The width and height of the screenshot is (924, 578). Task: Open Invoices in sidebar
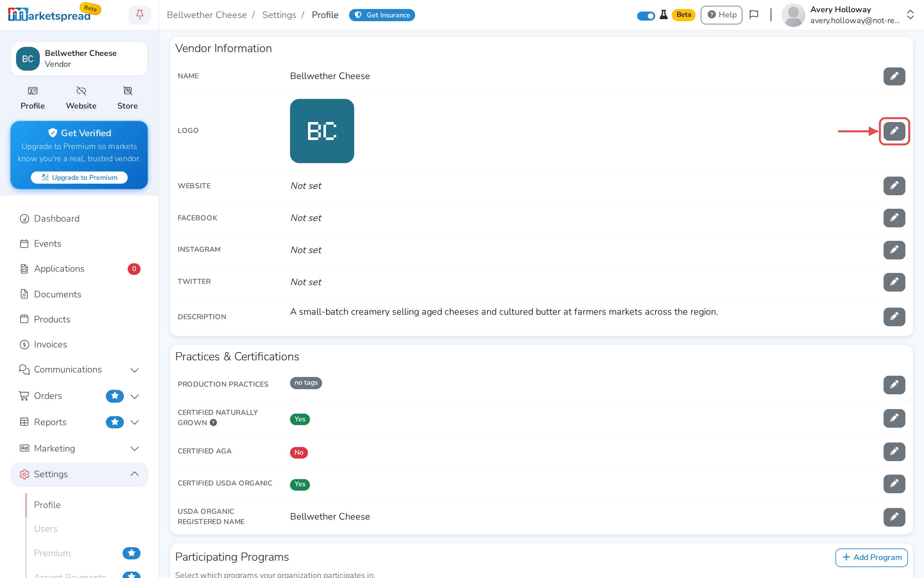point(79,345)
